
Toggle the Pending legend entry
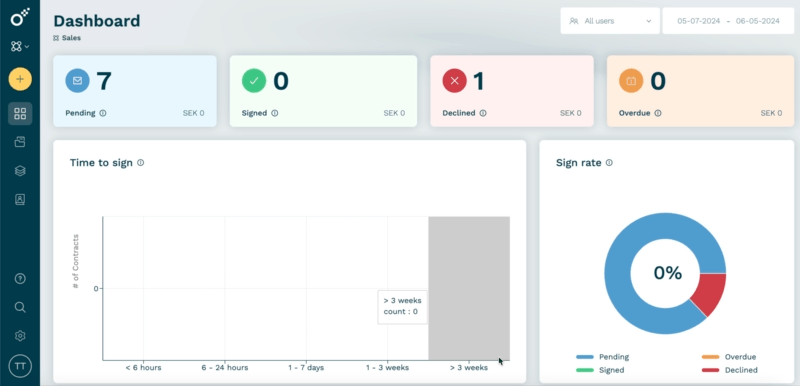603,357
